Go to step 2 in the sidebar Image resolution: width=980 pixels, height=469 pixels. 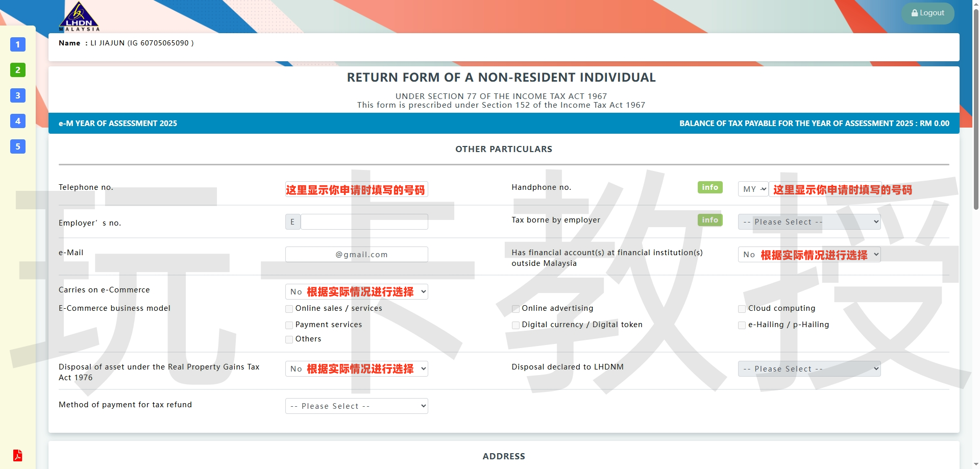[x=18, y=70]
